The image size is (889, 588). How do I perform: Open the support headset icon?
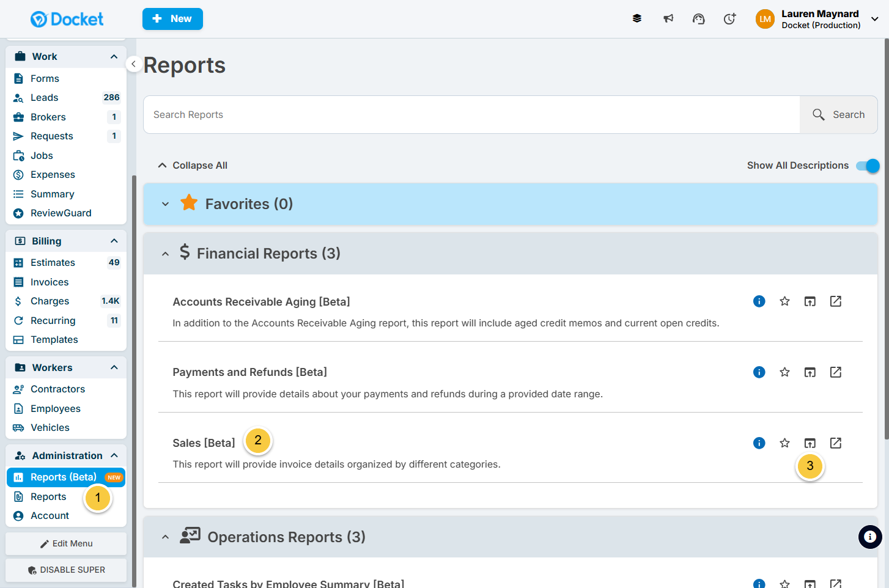point(699,19)
